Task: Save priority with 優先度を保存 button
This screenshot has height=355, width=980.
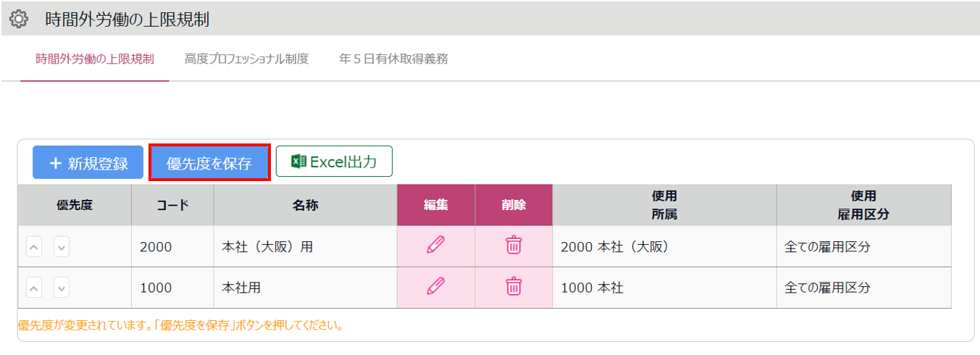Action: (209, 163)
